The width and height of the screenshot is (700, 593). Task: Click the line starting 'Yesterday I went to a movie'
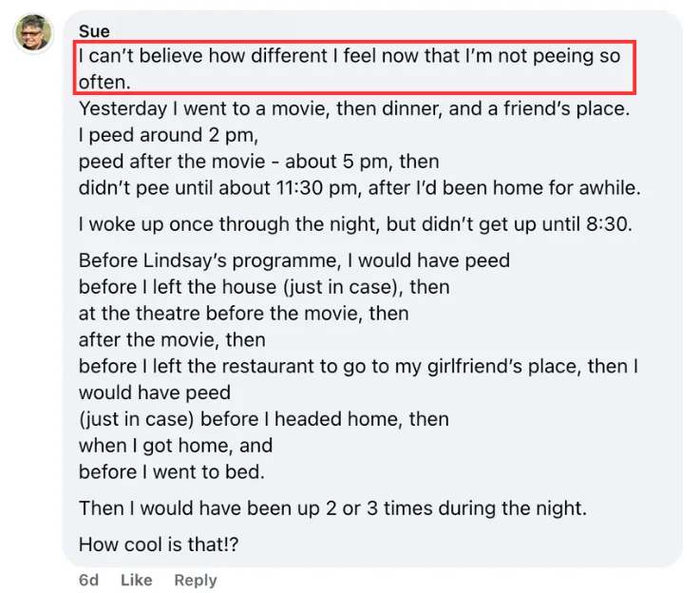coord(354,108)
